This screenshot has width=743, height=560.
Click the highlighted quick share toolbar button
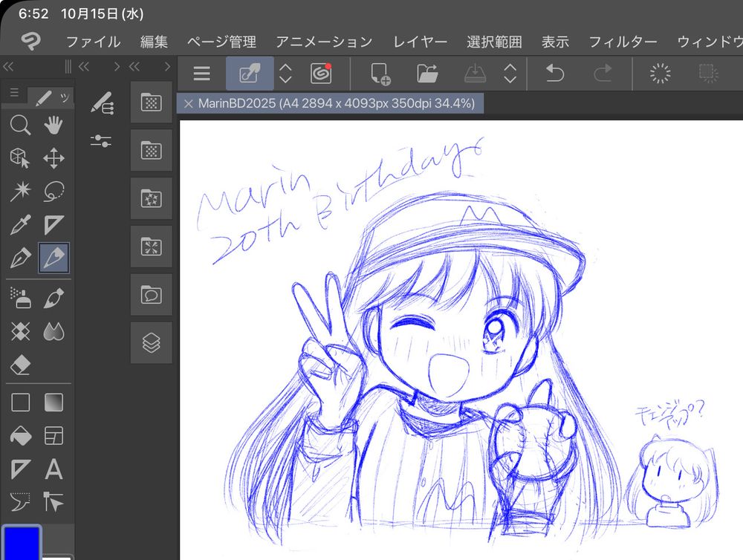(250, 74)
